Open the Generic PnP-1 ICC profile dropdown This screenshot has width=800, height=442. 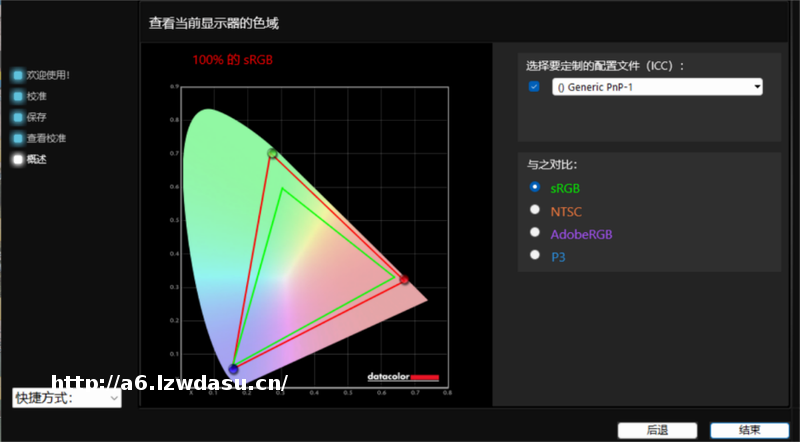click(x=657, y=87)
